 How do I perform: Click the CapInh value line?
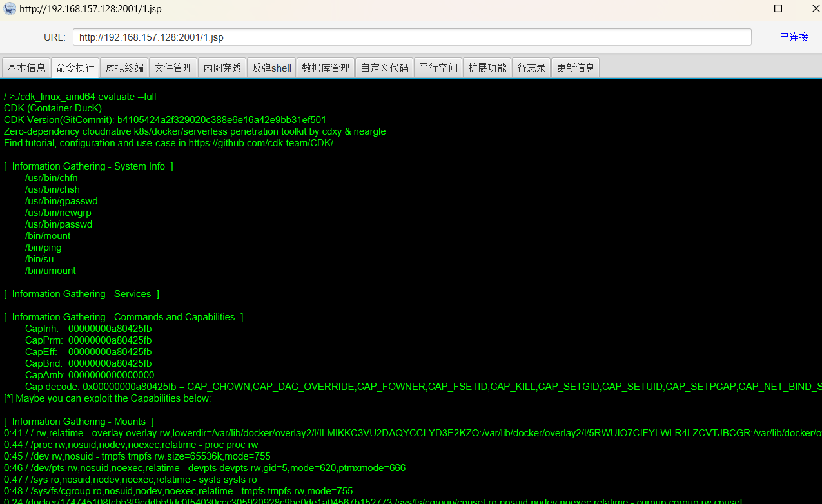click(x=88, y=329)
